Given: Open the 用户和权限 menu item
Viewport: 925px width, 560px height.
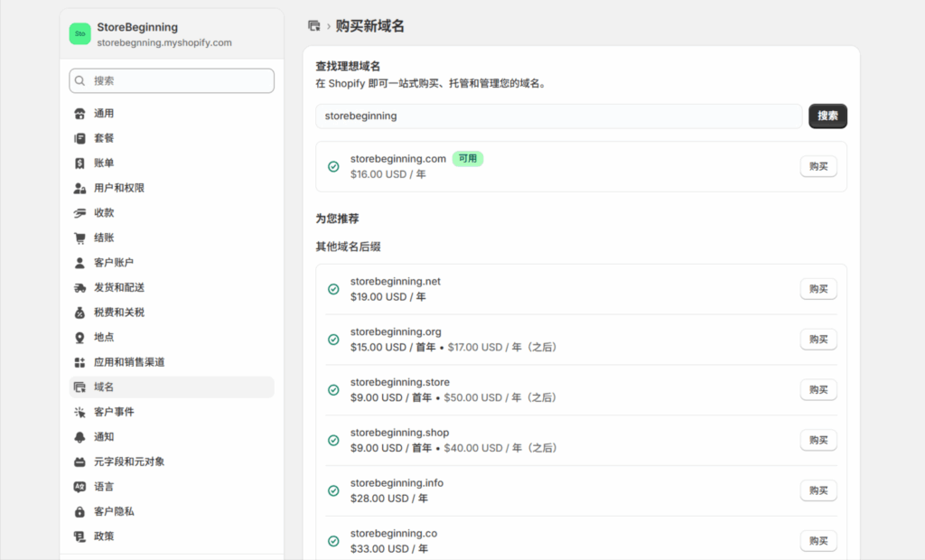Looking at the screenshot, I should (x=119, y=188).
